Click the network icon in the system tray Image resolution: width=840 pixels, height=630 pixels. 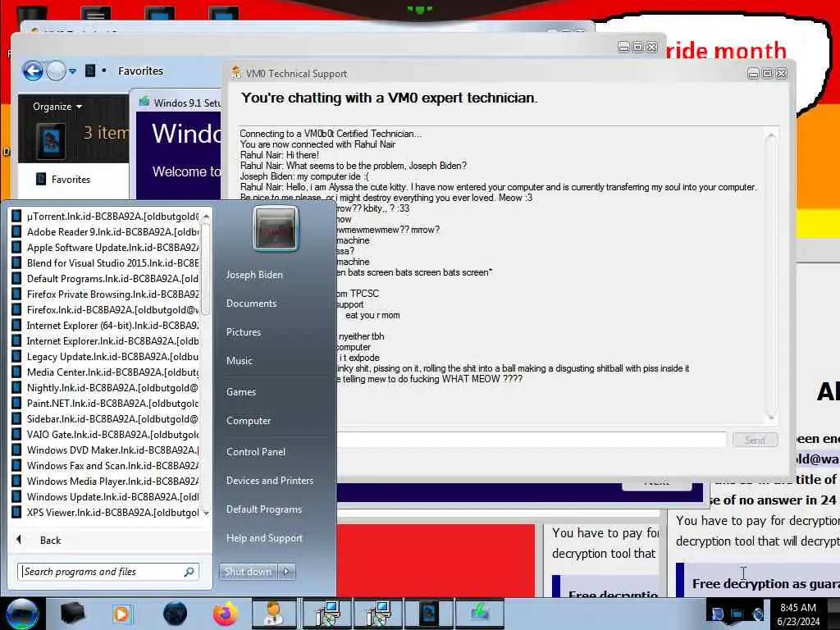click(737, 614)
